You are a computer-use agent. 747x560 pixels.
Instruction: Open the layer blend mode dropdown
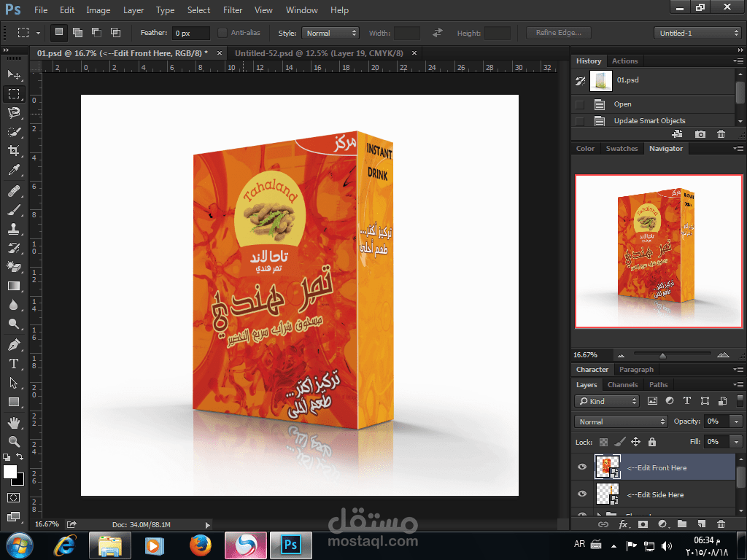pos(620,421)
